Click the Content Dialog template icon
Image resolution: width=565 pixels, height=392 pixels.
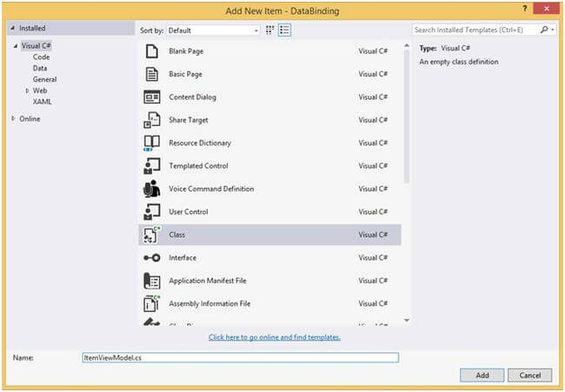pos(152,97)
